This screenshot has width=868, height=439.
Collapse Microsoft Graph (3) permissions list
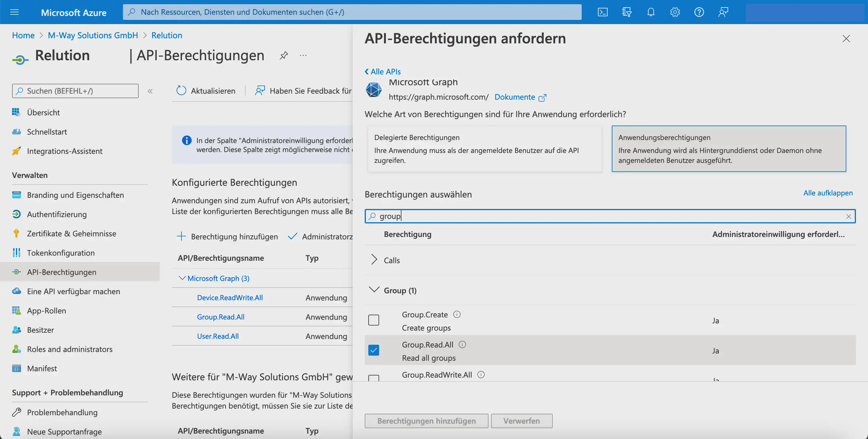pyautogui.click(x=182, y=278)
